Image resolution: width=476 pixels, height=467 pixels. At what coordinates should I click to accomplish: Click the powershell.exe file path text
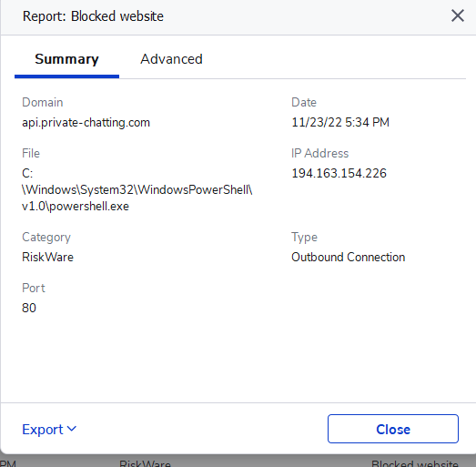[x=137, y=189]
